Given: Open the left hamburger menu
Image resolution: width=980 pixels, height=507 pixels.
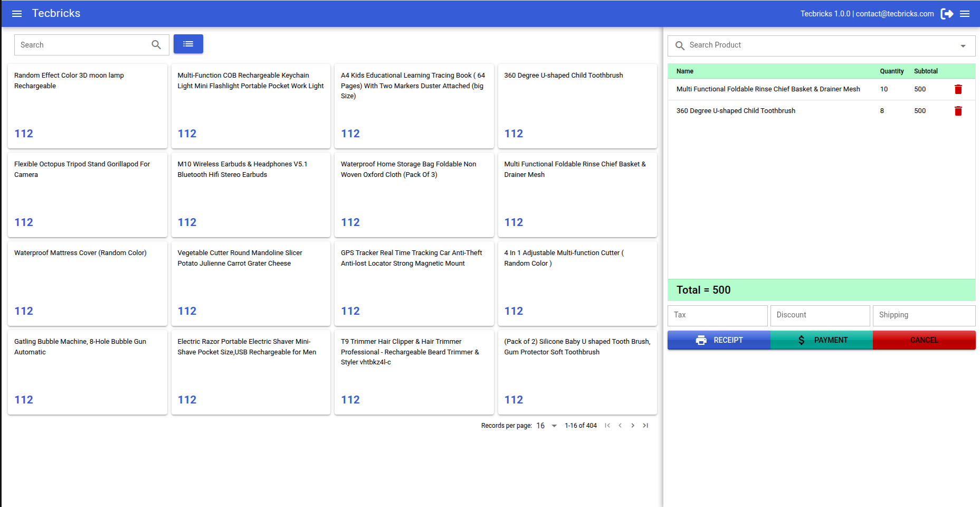Looking at the screenshot, I should pos(17,14).
